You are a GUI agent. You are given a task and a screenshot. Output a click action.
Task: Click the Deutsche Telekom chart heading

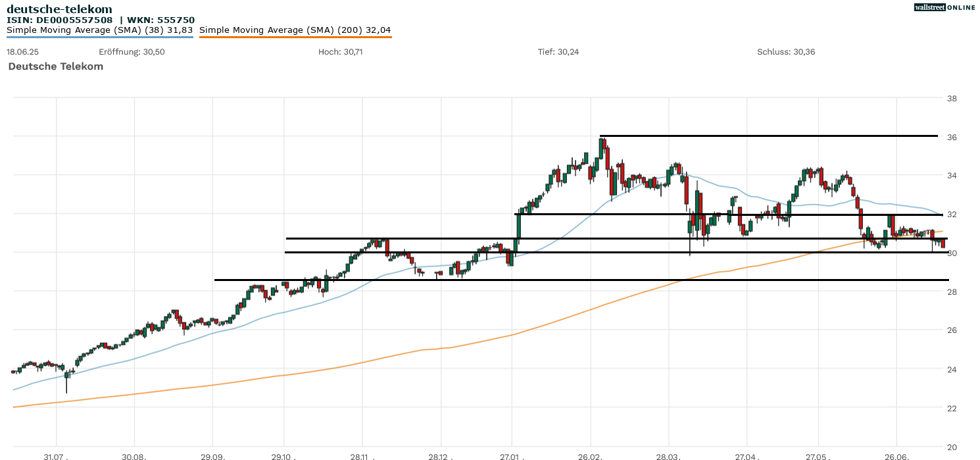pos(56,66)
